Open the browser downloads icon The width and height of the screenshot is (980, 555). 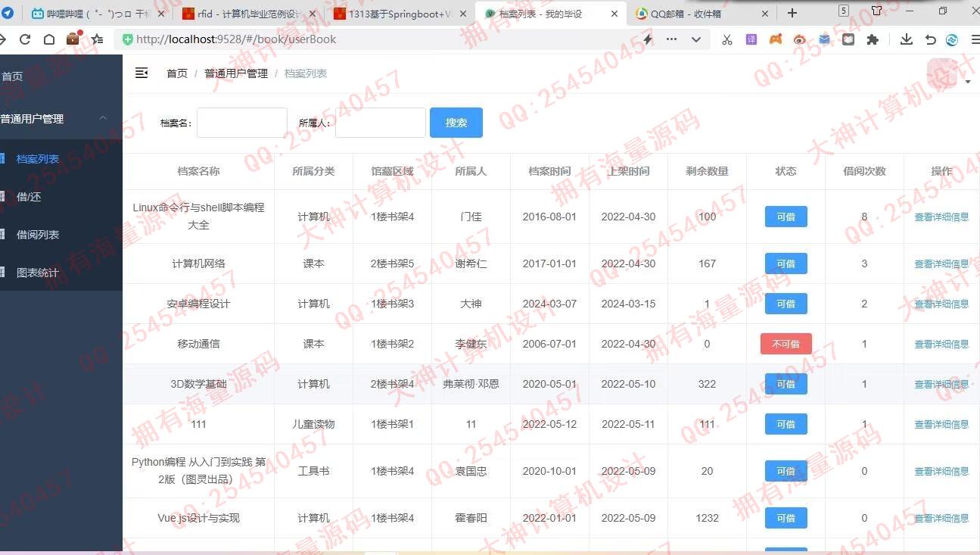906,39
